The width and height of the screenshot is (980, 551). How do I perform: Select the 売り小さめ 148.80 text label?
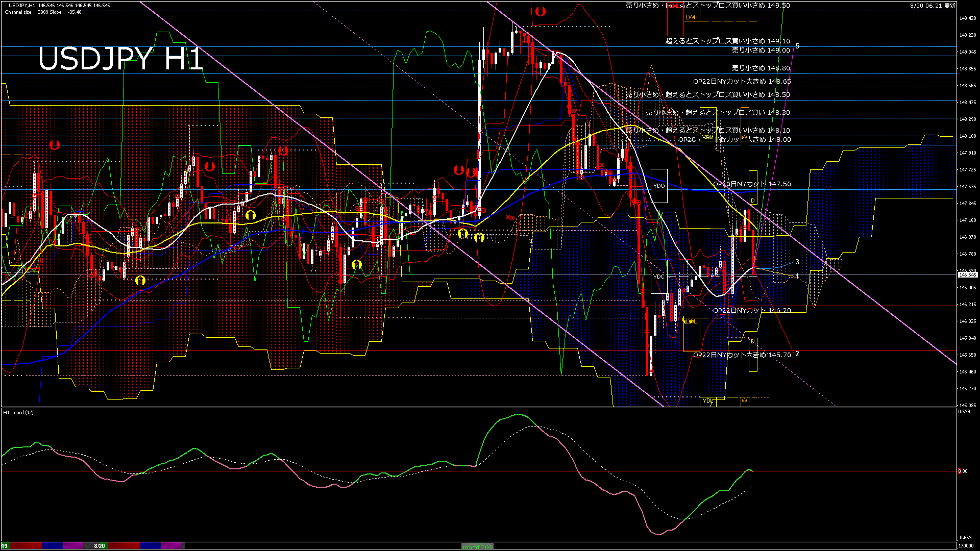click(x=761, y=68)
